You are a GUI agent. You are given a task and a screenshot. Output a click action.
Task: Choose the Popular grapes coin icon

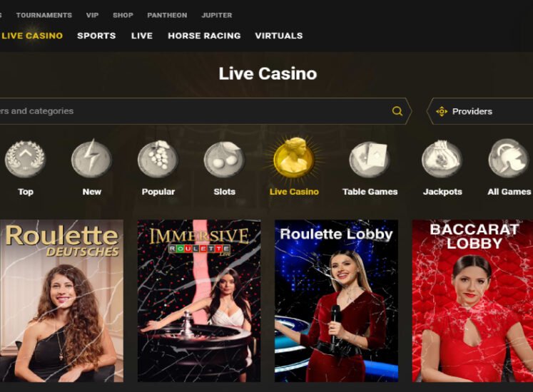tap(158, 159)
